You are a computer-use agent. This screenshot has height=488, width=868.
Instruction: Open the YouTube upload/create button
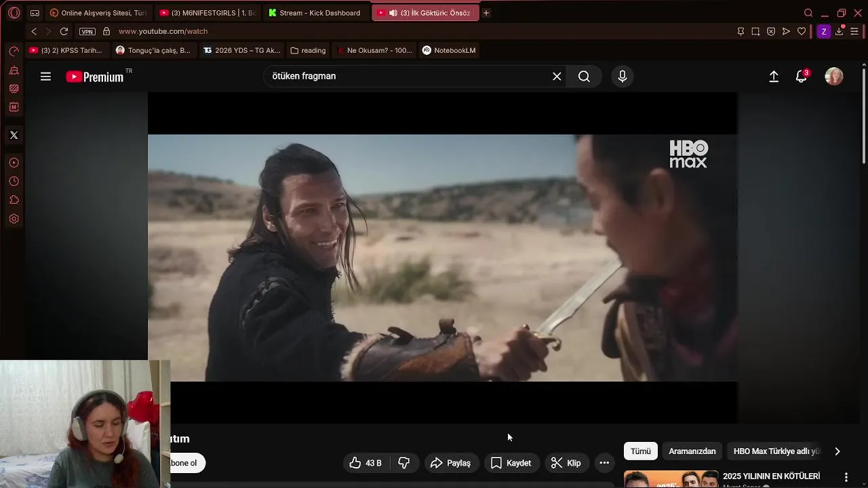(774, 77)
